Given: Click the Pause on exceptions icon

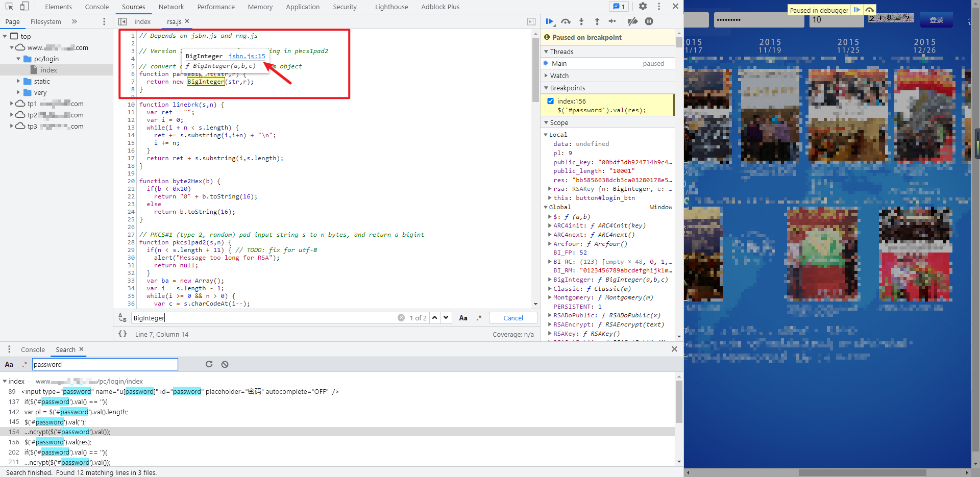Looking at the screenshot, I should pyautogui.click(x=649, y=21).
